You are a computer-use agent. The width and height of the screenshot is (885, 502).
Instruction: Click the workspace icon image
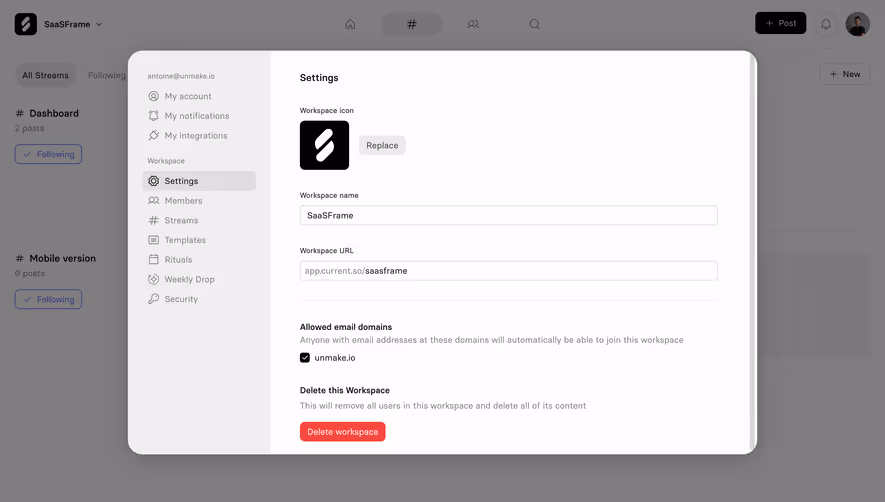[325, 145]
